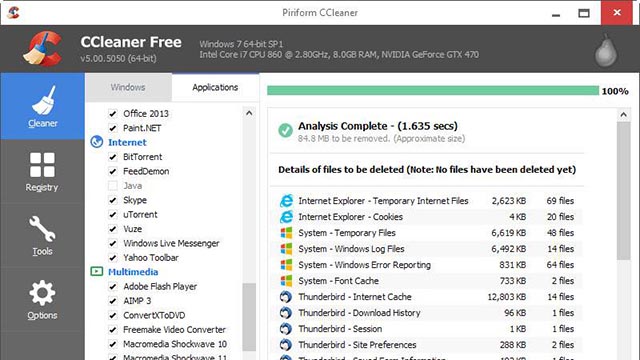Viewport: 640px width, 360px height.
Task: Toggle the FeedDemon checkbox
Action: [x=113, y=171]
